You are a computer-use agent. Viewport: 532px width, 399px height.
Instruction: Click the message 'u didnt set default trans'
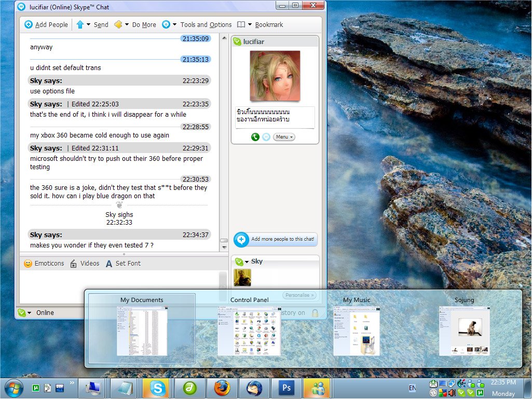click(x=65, y=67)
